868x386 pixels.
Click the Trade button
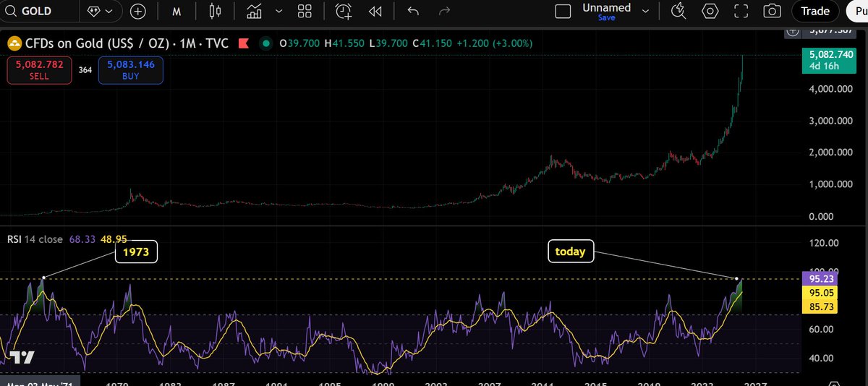(x=815, y=11)
